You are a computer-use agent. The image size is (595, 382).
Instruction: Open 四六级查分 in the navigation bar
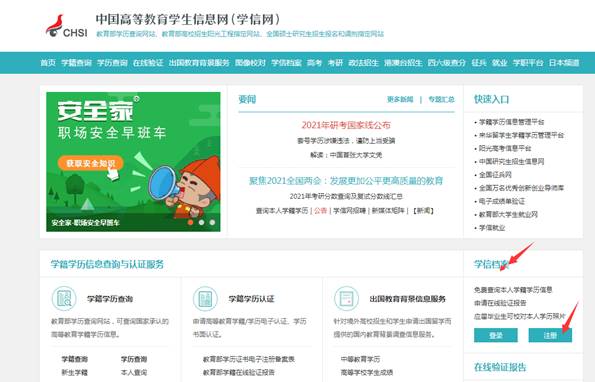[x=447, y=63]
